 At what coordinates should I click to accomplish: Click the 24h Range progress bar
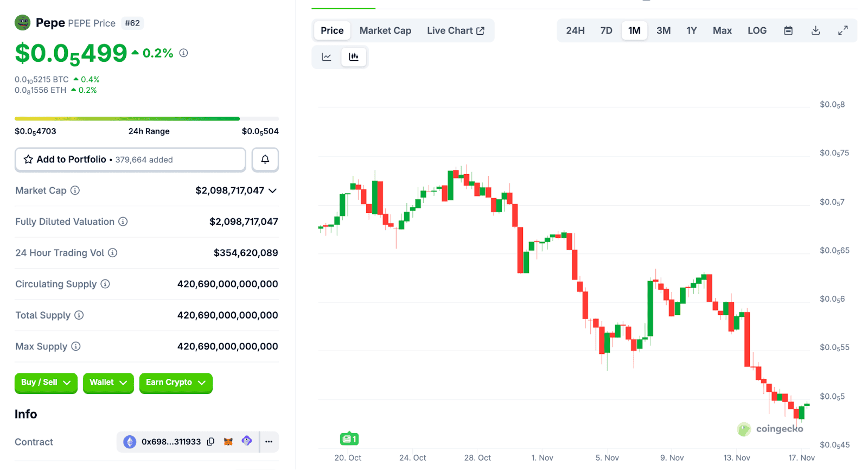click(146, 118)
